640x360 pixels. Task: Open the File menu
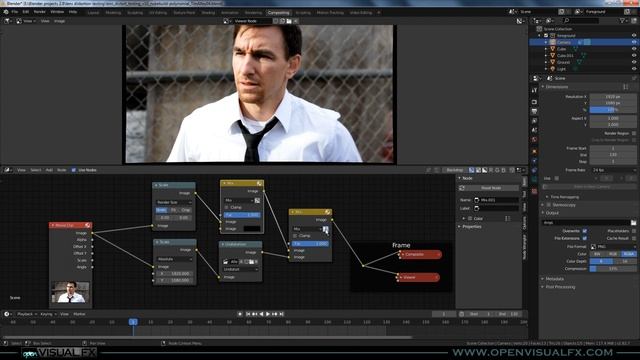[15, 12]
